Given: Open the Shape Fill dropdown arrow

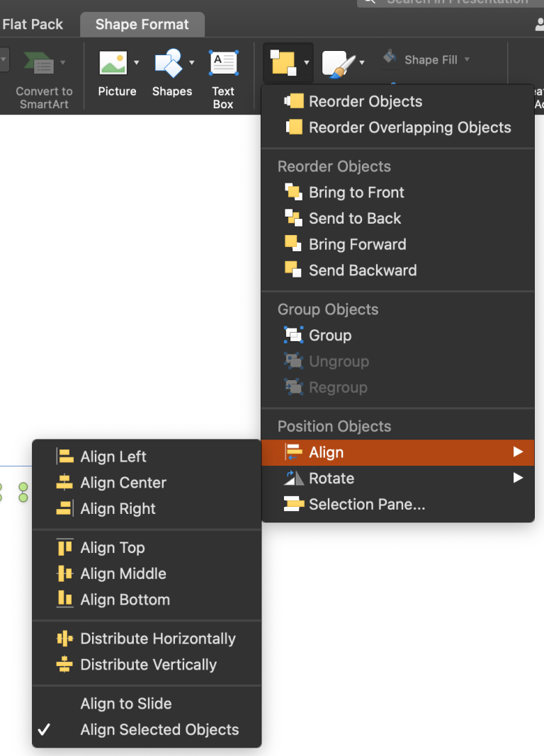Looking at the screenshot, I should [x=467, y=60].
